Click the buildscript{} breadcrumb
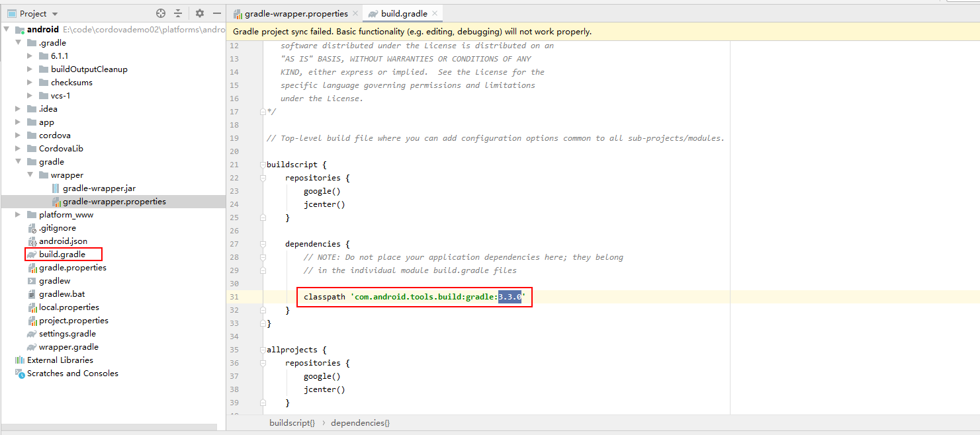The width and height of the screenshot is (980, 435). point(292,422)
